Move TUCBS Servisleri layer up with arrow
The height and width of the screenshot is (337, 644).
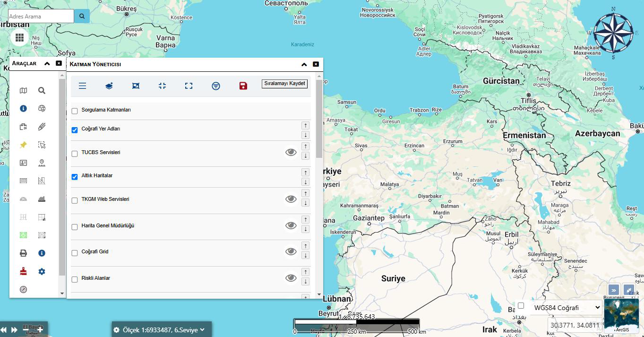pos(305,147)
